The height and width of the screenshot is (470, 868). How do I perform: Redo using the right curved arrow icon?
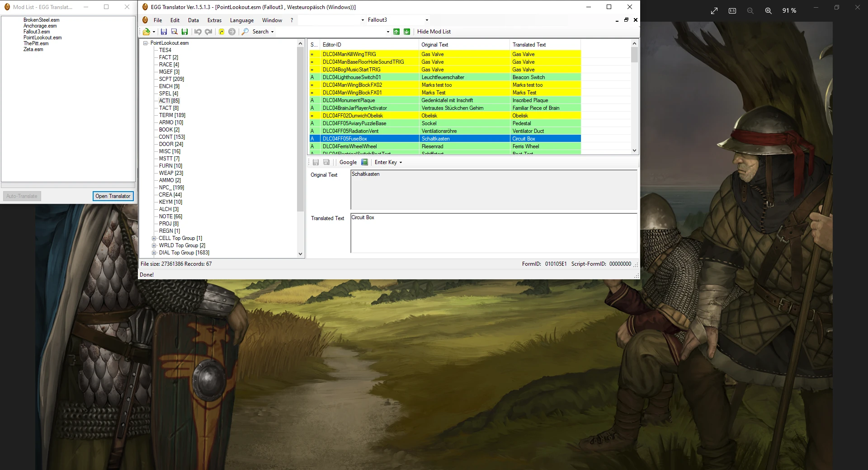pos(208,32)
